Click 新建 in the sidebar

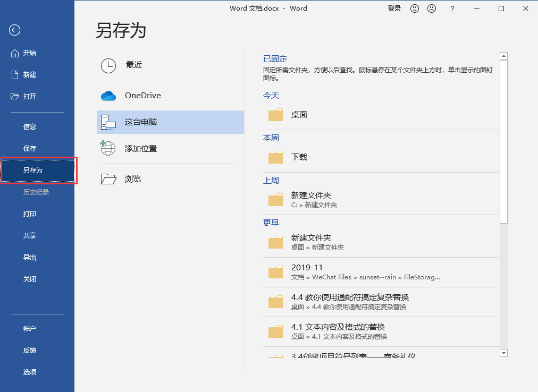pyautogui.click(x=30, y=75)
